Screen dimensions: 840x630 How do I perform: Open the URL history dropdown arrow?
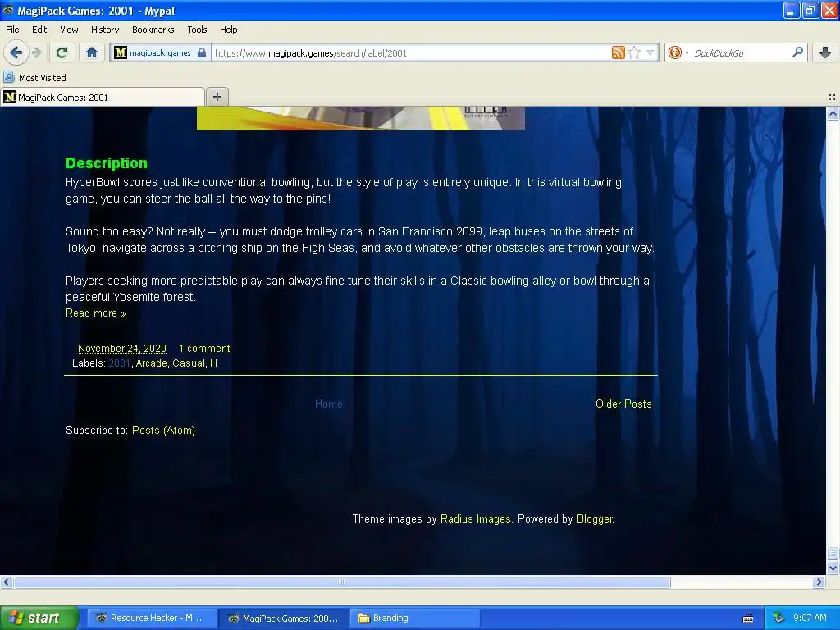tap(650, 52)
